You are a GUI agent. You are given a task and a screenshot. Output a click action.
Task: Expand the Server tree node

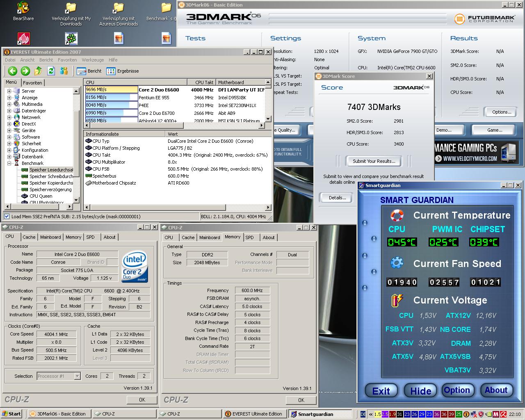[9, 91]
